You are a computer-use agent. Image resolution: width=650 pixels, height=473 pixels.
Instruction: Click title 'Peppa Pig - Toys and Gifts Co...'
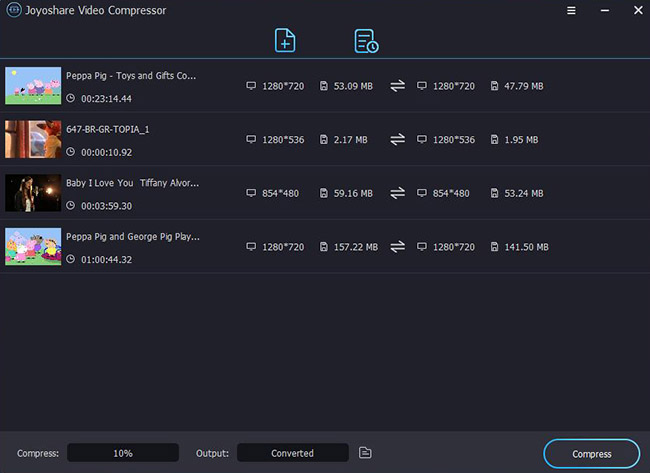(x=131, y=76)
